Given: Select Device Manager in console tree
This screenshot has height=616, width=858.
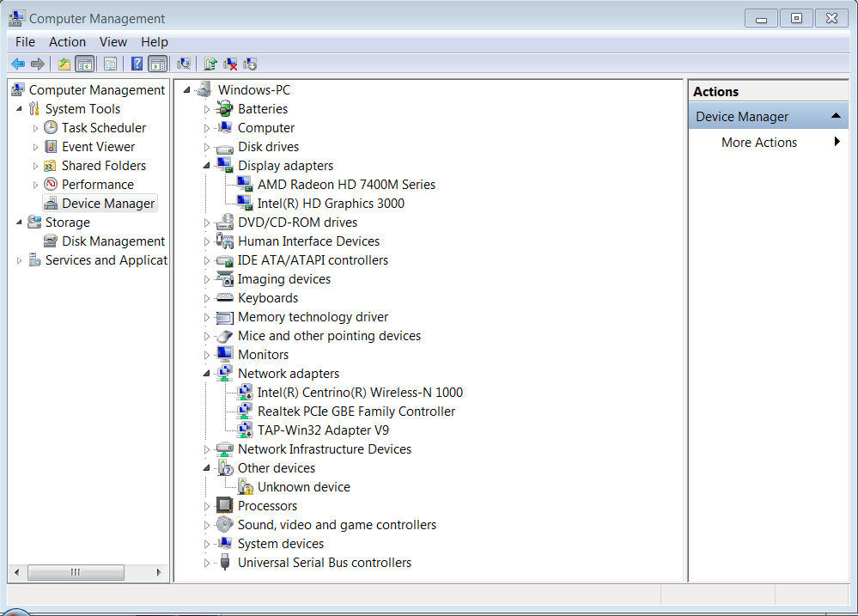Looking at the screenshot, I should (x=108, y=203).
